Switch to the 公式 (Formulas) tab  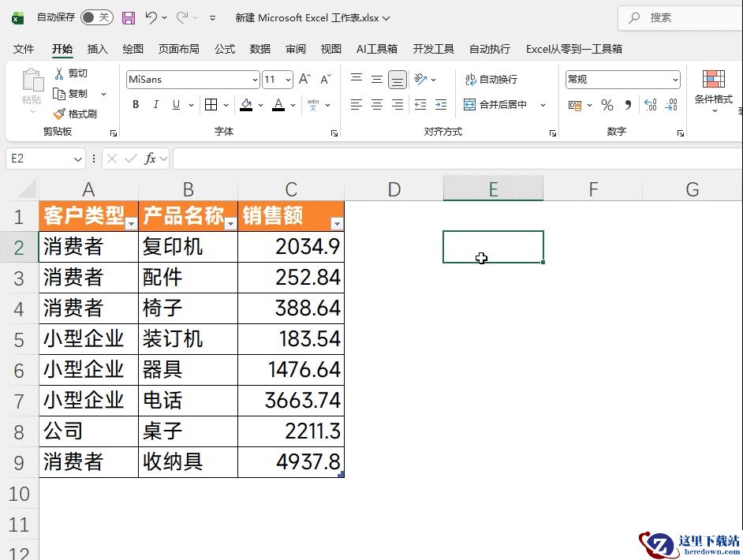225,49
